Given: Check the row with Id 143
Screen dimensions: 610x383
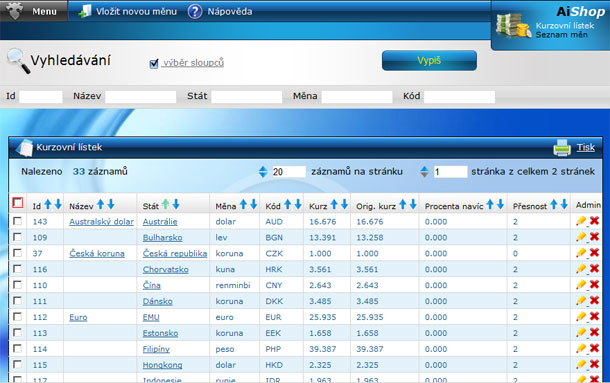Looking at the screenshot, I should point(17,221).
